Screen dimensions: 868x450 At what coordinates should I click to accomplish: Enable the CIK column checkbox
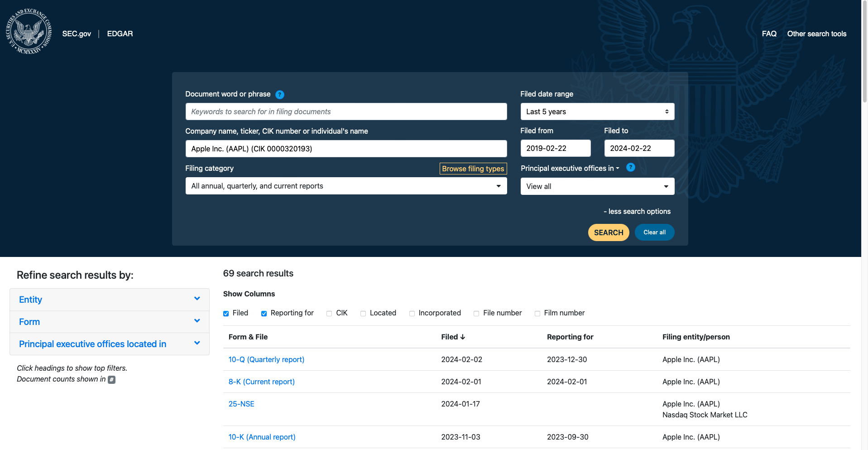329,314
